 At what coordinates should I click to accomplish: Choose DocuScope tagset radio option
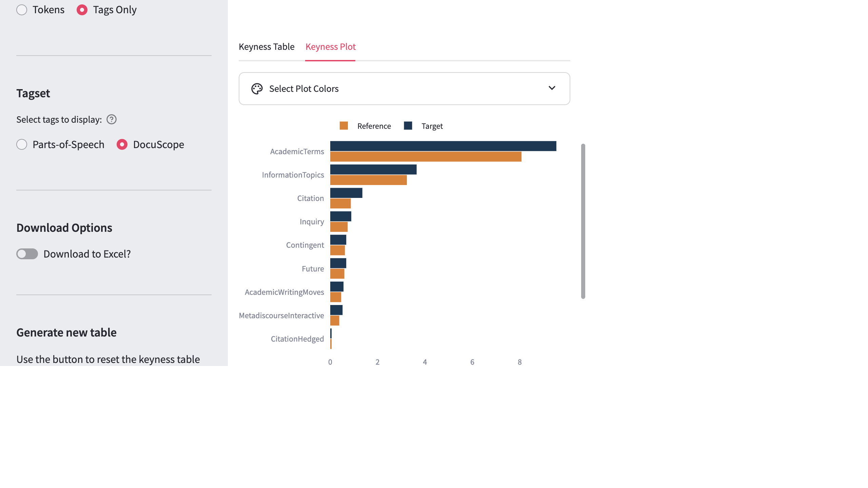pos(122,145)
